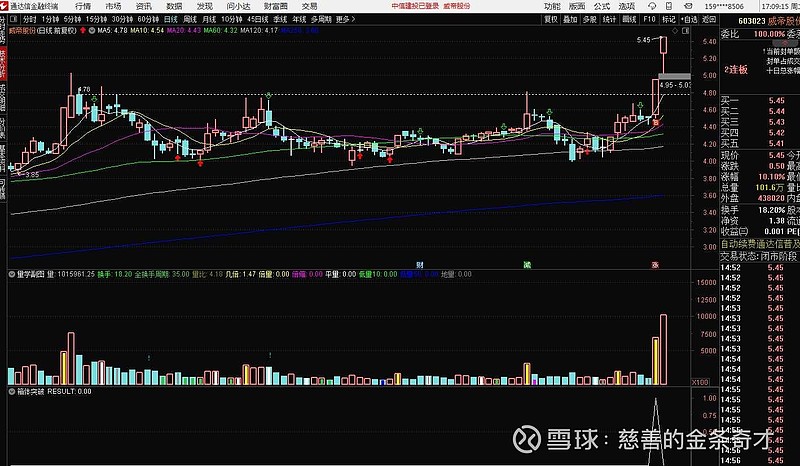
Task: Switch to 5分钟 period
Action: click(72, 19)
